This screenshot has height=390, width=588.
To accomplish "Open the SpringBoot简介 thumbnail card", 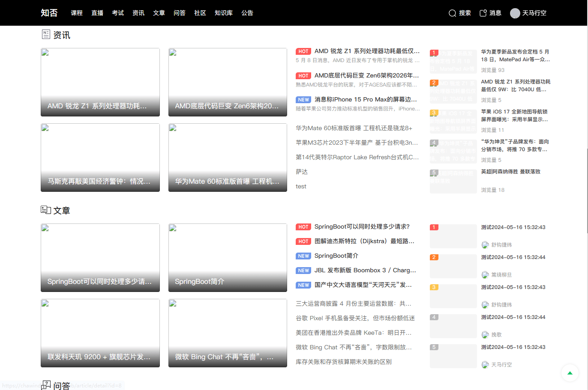I will pyautogui.click(x=228, y=258).
